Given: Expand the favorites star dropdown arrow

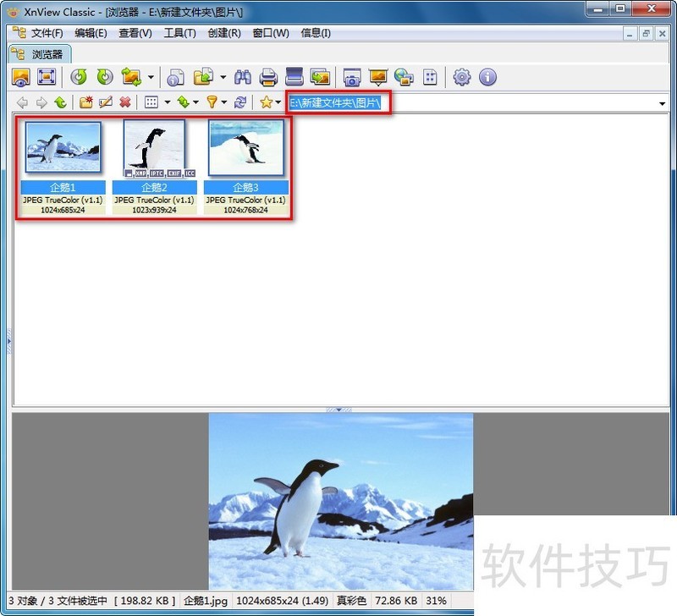Looking at the screenshot, I should click(x=278, y=102).
